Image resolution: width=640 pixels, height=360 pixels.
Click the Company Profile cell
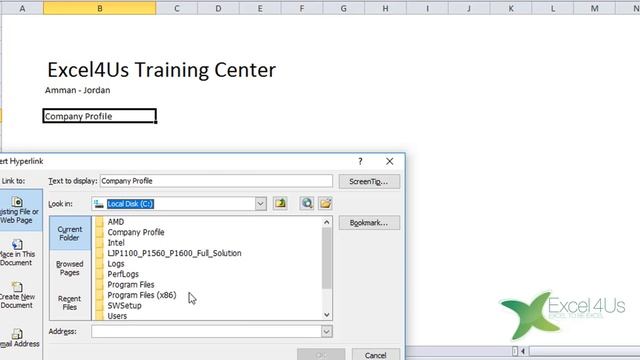pyautogui.click(x=100, y=116)
